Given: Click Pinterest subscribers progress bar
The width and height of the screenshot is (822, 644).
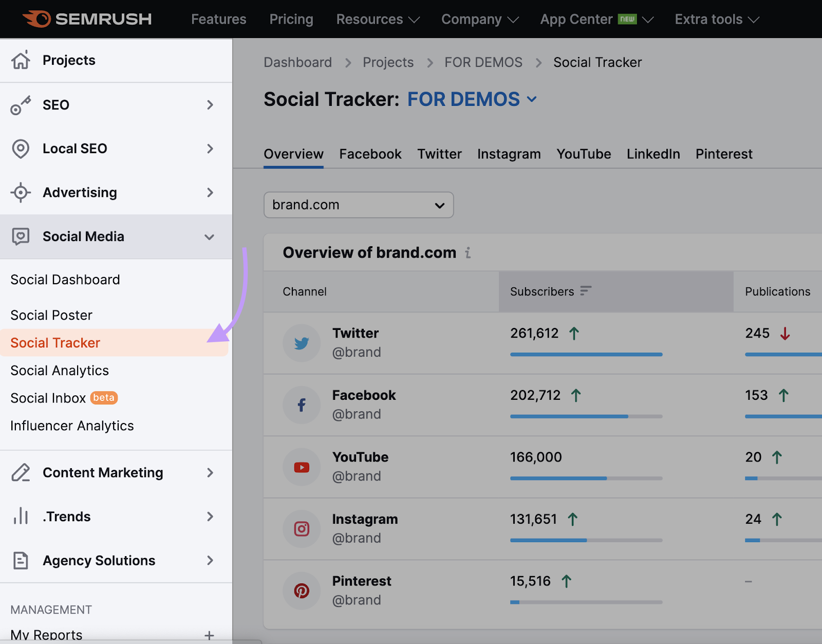Looking at the screenshot, I should pos(586,602).
